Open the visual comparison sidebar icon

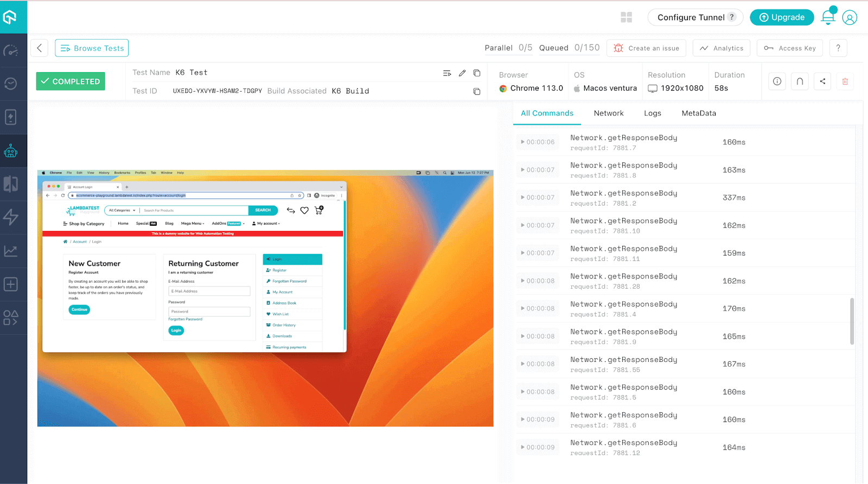(x=11, y=184)
